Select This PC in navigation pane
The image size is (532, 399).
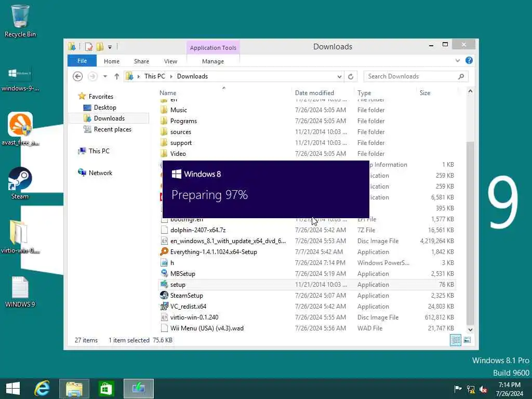(99, 151)
